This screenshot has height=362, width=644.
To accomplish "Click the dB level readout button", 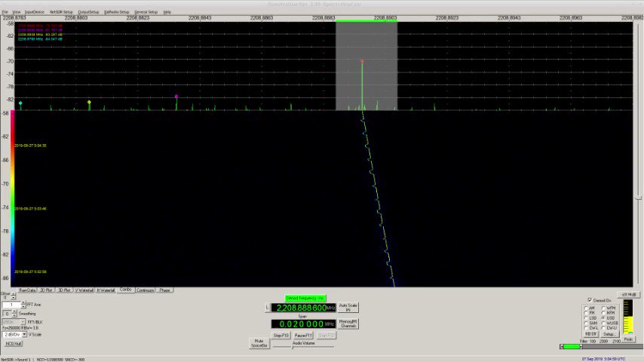I will coord(629,295).
